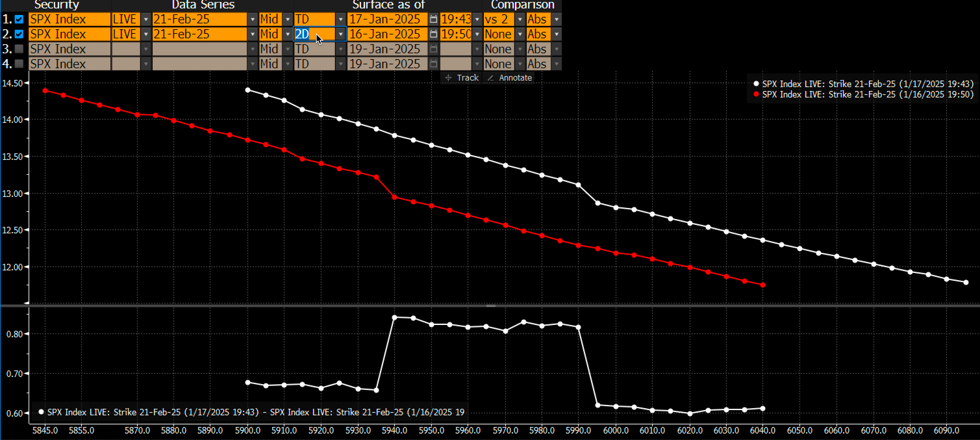The width and height of the screenshot is (980, 440).
Task: Open row 2 2D period dropdown arrow
Action: [x=341, y=34]
